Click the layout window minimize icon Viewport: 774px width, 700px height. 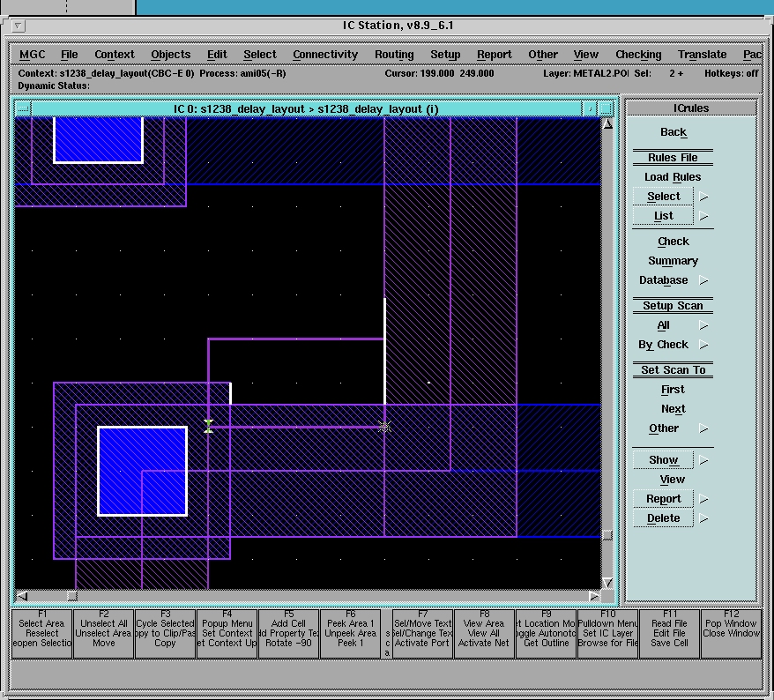tap(590, 108)
